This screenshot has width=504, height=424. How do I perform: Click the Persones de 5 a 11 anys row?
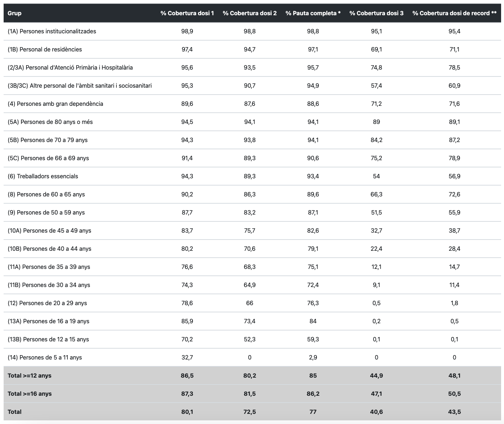click(45, 357)
